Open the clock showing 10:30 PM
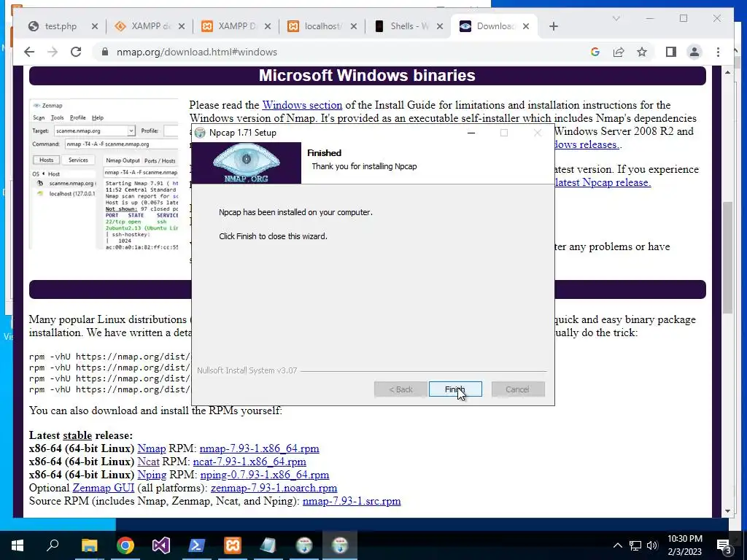Viewport: 747px width, 560px height. coord(684,545)
